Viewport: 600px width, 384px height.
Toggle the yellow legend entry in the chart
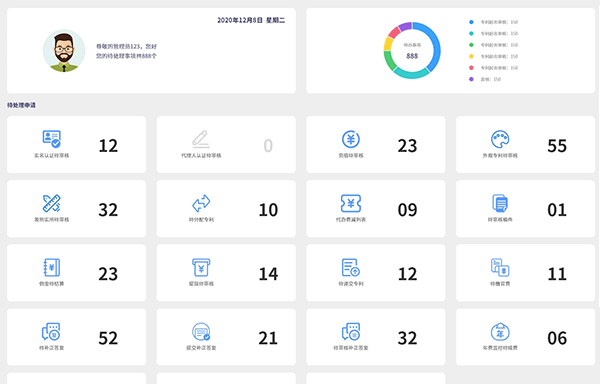pyautogui.click(x=494, y=56)
